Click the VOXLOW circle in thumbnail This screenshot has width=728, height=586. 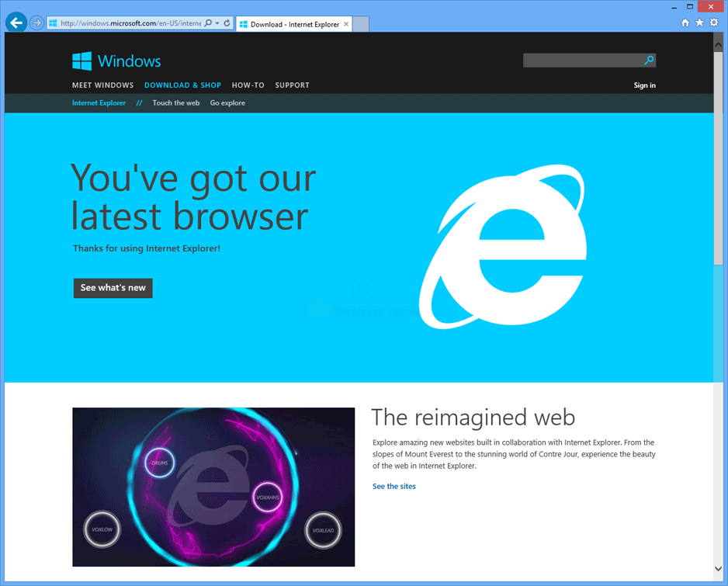point(102,529)
